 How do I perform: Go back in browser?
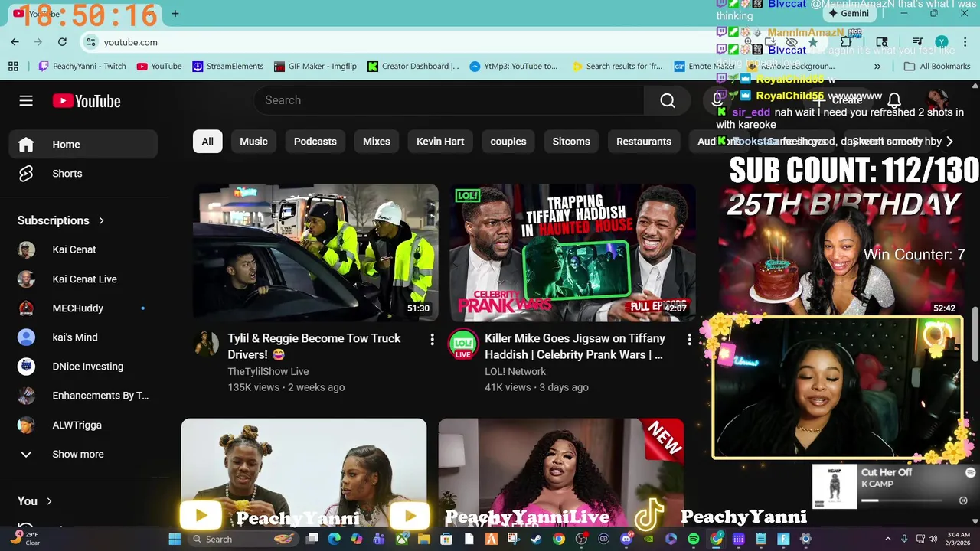click(x=15, y=42)
